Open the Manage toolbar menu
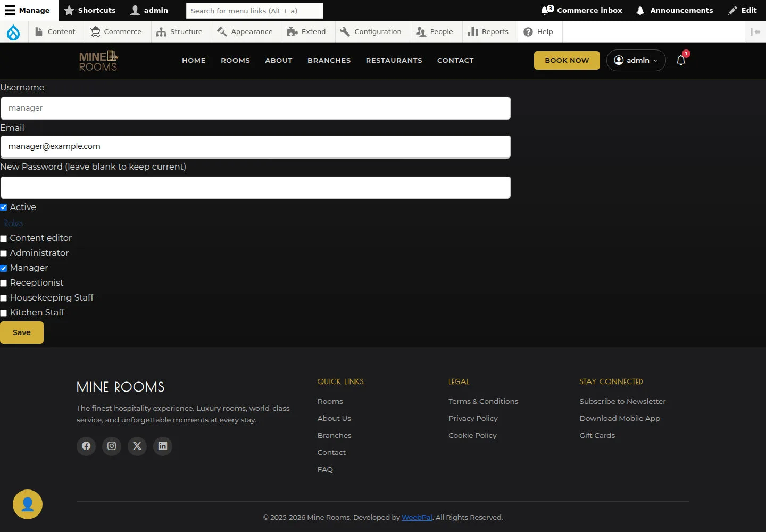This screenshot has width=766, height=532. [x=28, y=10]
